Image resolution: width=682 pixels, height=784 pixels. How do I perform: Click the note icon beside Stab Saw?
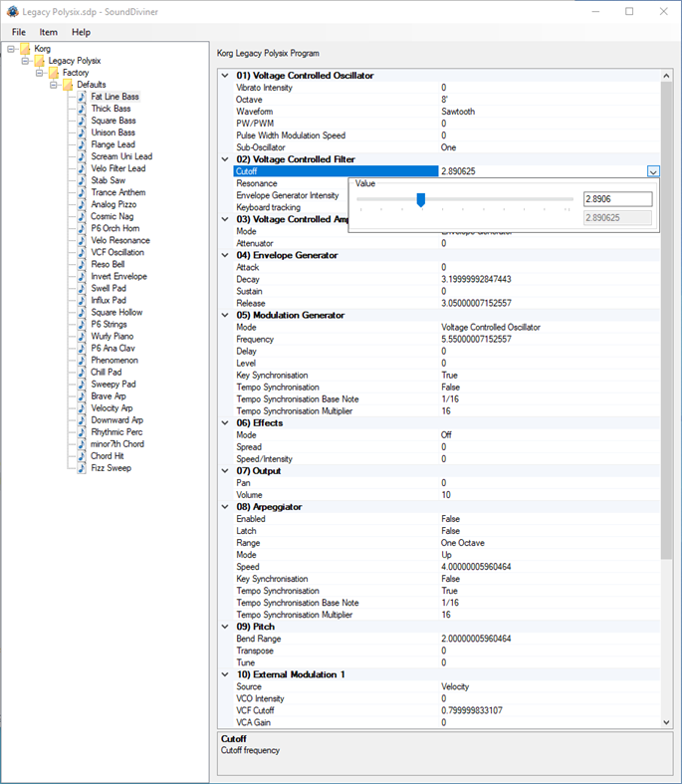click(82, 180)
